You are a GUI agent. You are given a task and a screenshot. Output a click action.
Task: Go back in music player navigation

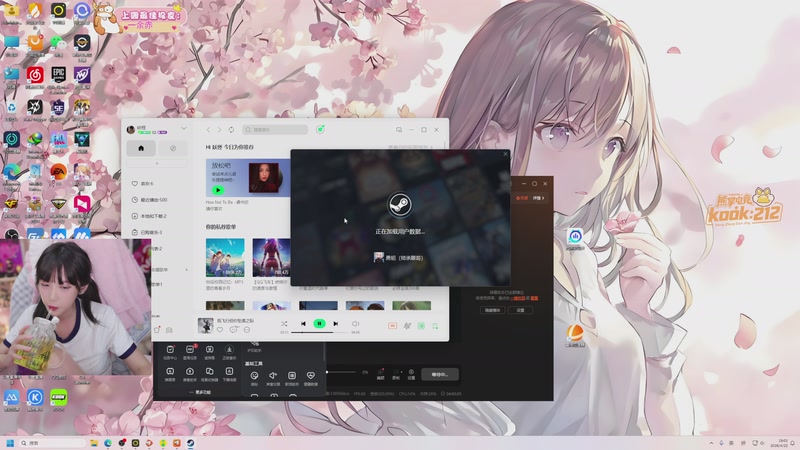point(208,130)
